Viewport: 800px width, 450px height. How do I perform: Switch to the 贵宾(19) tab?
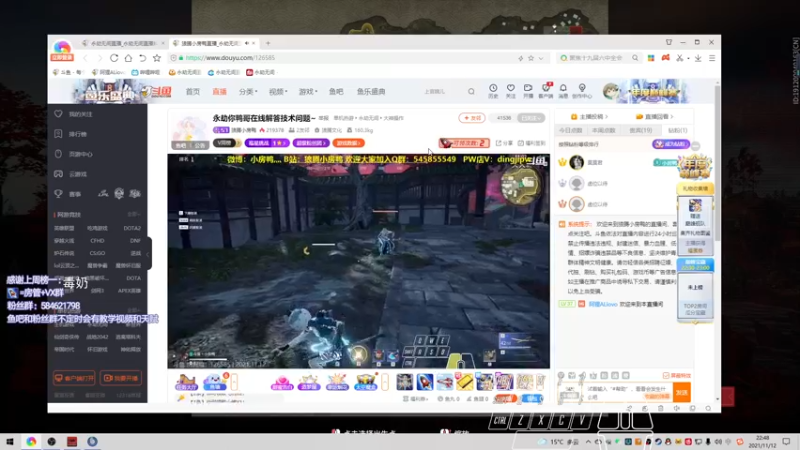point(640,131)
